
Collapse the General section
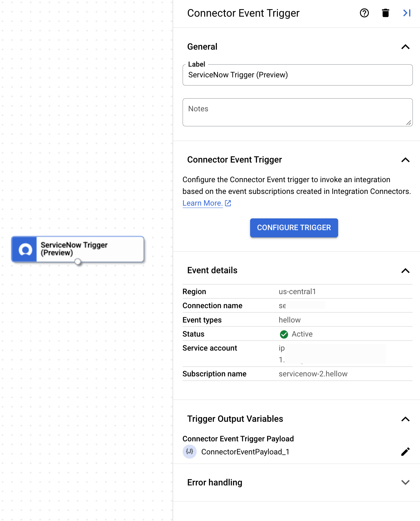(405, 47)
